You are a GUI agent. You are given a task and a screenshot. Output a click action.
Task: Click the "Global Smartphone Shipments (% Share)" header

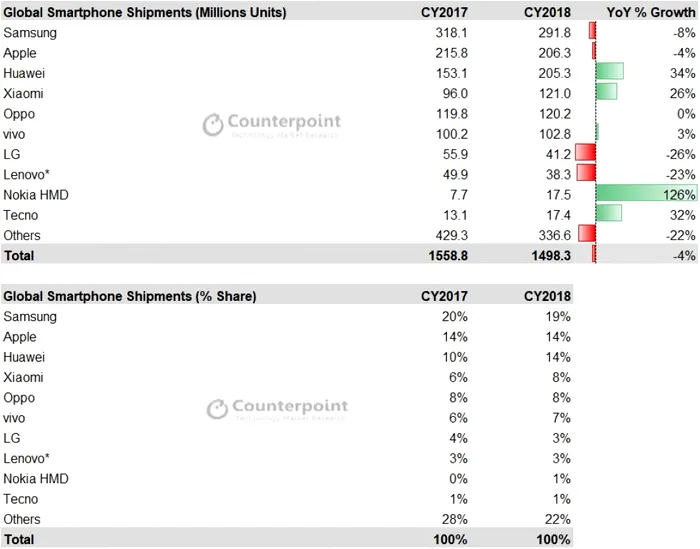tap(130, 296)
